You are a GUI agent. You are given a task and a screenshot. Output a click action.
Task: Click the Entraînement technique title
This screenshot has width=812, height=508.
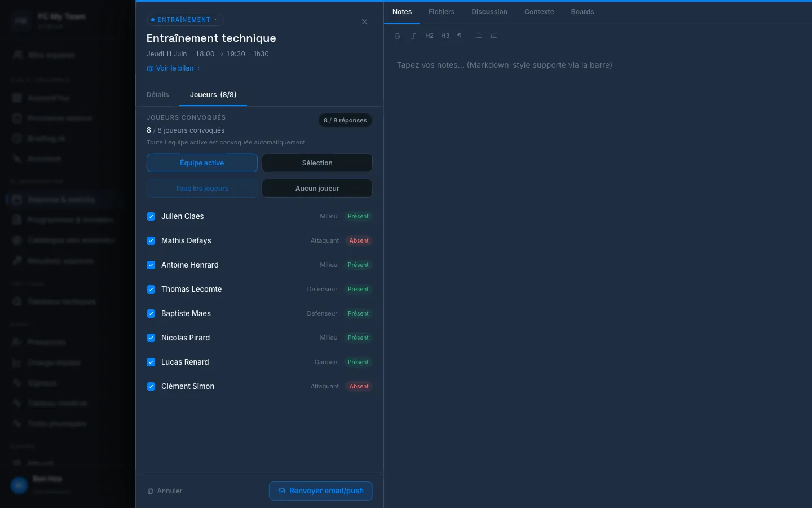(x=211, y=38)
